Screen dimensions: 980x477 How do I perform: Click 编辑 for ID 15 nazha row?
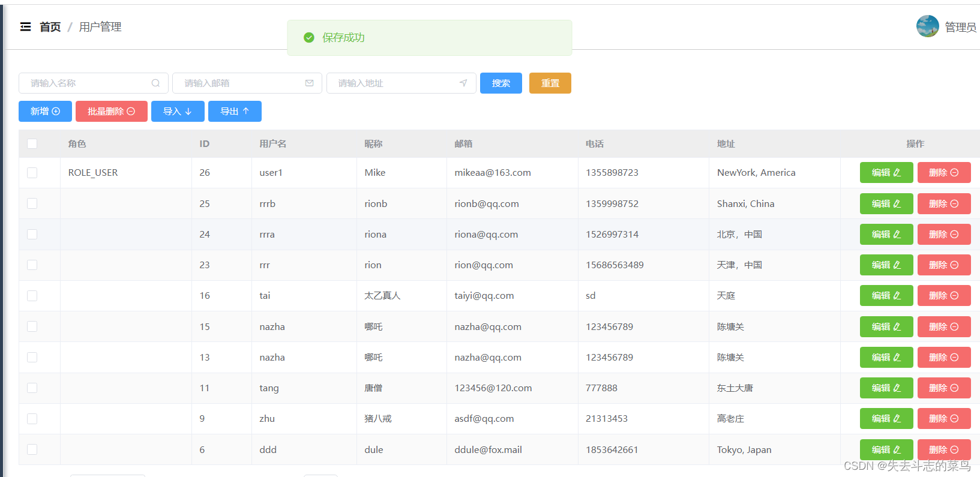click(886, 327)
